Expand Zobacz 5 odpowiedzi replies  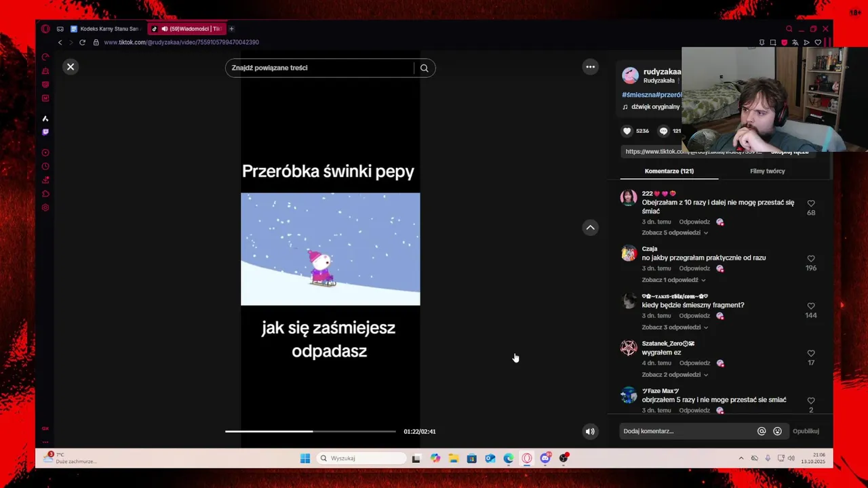click(x=675, y=232)
